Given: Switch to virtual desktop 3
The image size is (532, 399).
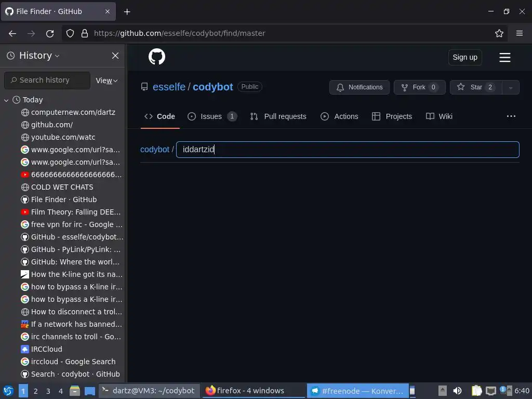Looking at the screenshot, I should click(x=48, y=391).
